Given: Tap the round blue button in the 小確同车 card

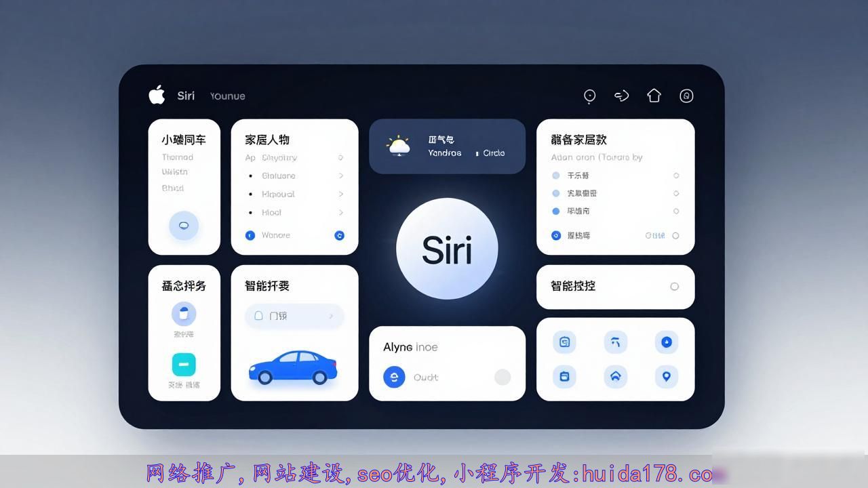Looking at the screenshot, I should coord(184,225).
